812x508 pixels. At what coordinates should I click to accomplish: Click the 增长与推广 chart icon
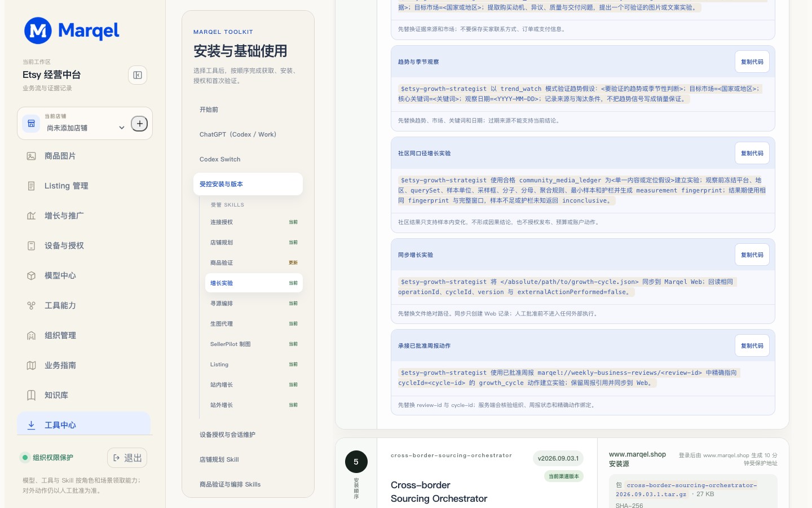click(32, 216)
